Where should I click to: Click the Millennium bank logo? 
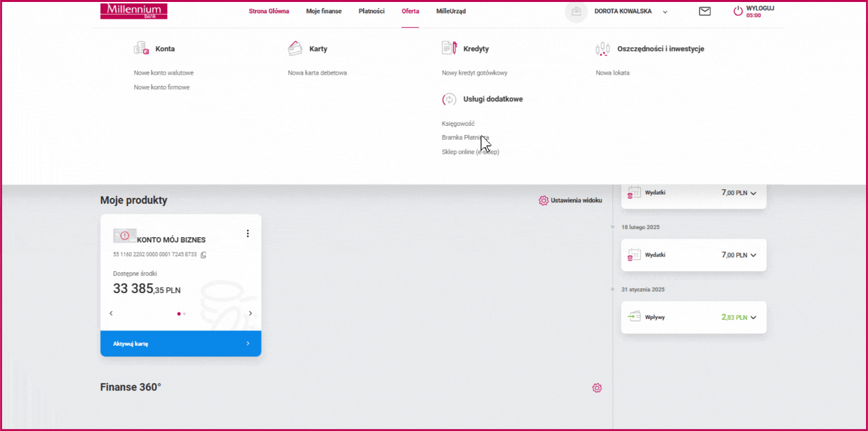point(134,11)
